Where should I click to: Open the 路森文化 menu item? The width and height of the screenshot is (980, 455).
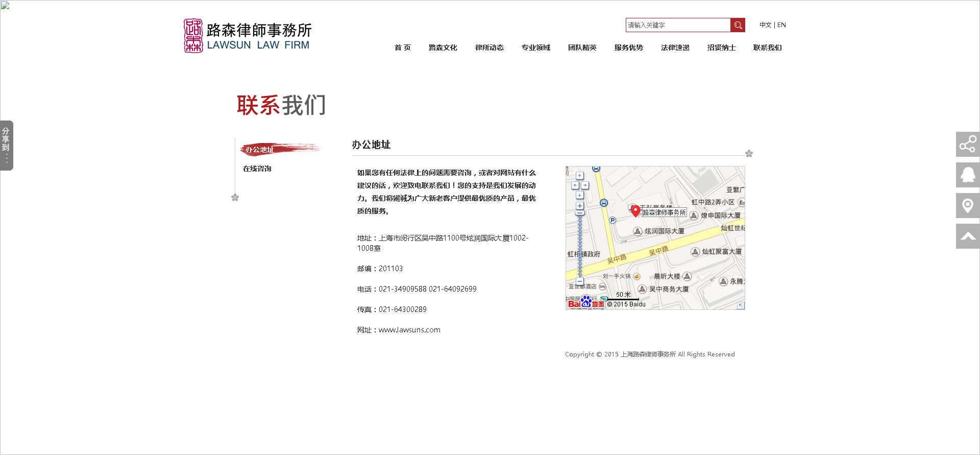tap(443, 47)
